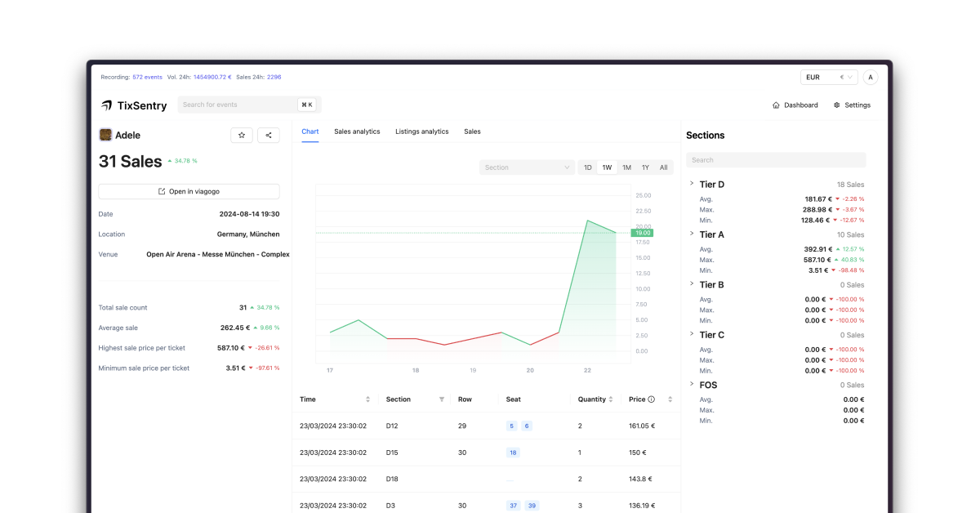Screen dimensions: 980x513
Task: Sort by Quantity column arrows
Action: (613, 399)
